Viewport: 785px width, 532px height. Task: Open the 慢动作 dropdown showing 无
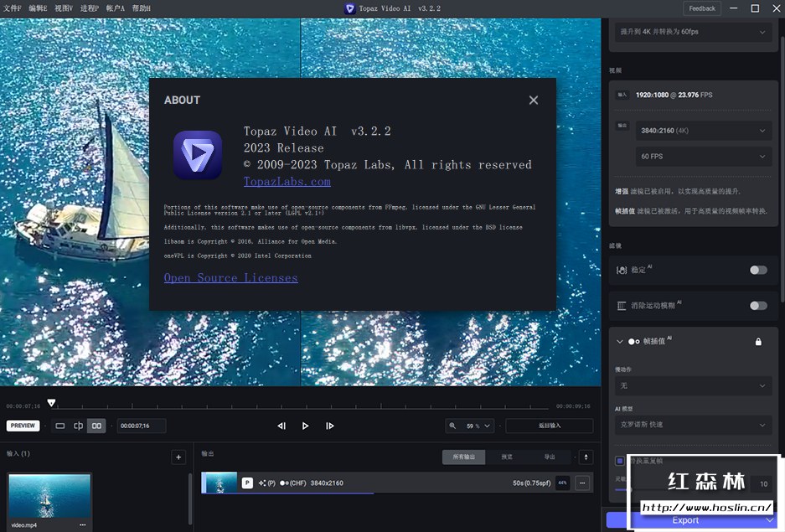click(x=693, y=386)
